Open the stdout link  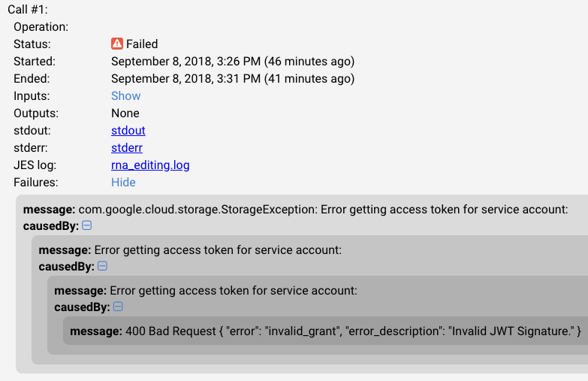(x=128, y=130)
